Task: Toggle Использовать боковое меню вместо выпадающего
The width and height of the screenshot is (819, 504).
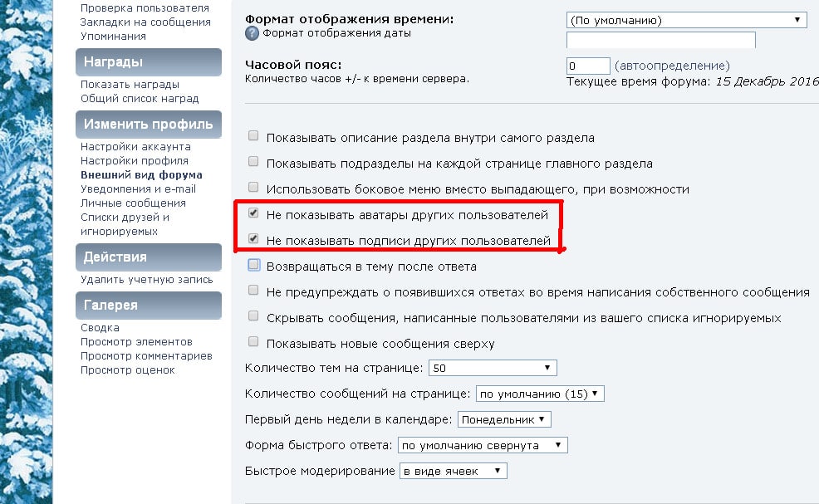Action: coord(253,187)
